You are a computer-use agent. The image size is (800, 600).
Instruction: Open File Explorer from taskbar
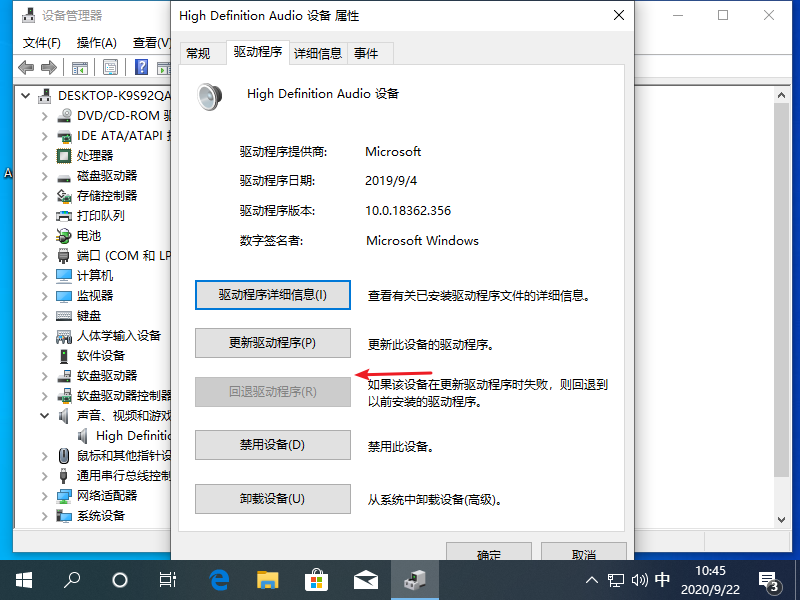267,580
